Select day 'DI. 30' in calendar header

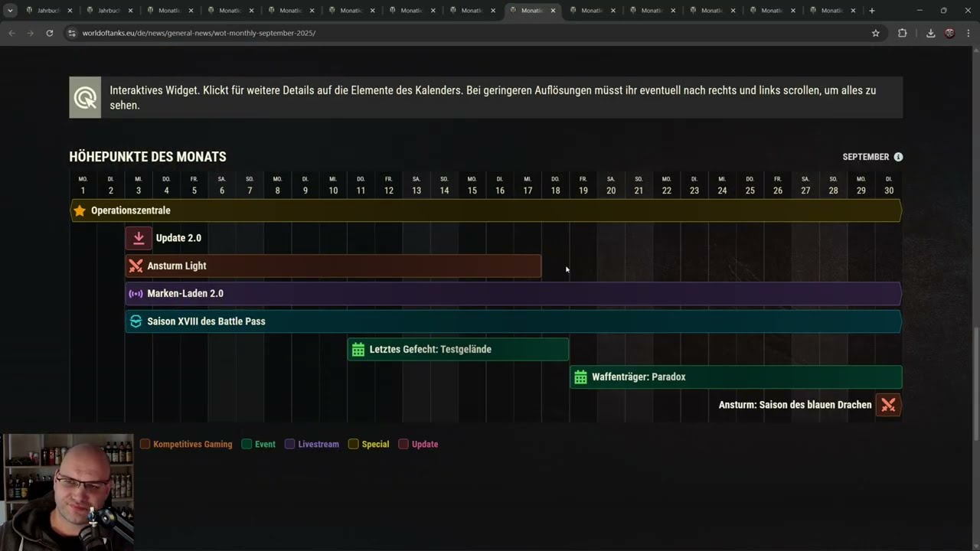pyautogui.click(x=889, y=185)
